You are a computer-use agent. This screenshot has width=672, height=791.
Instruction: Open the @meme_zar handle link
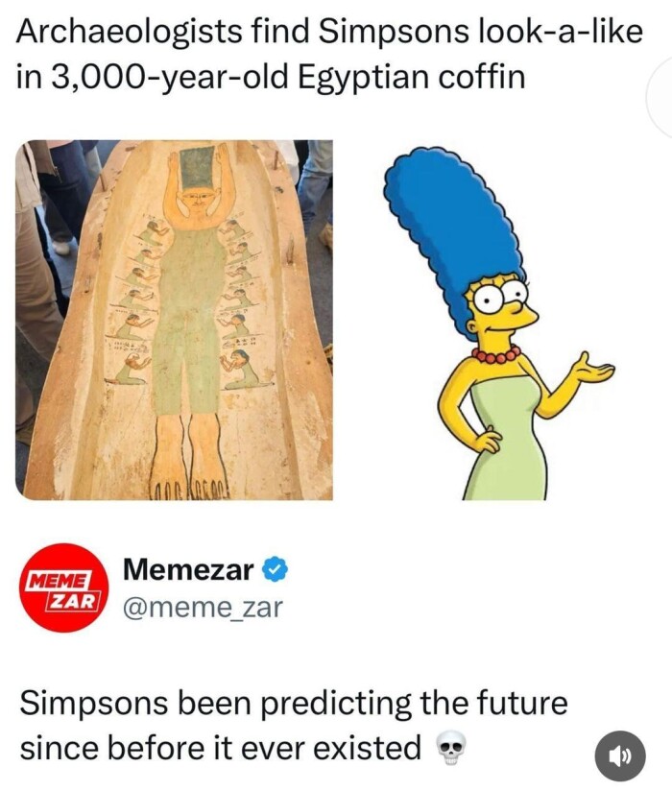coord(203,607)
